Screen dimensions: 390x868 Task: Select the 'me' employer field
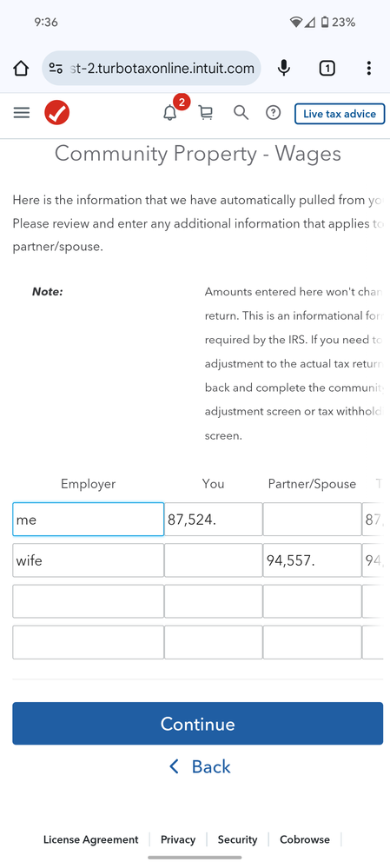click(x=89, y=520)
